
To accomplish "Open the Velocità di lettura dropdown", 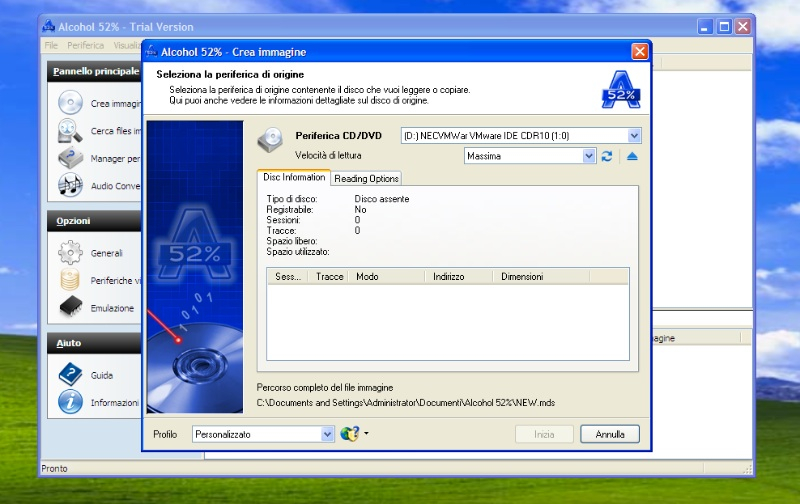I will [x=589, y=156].
